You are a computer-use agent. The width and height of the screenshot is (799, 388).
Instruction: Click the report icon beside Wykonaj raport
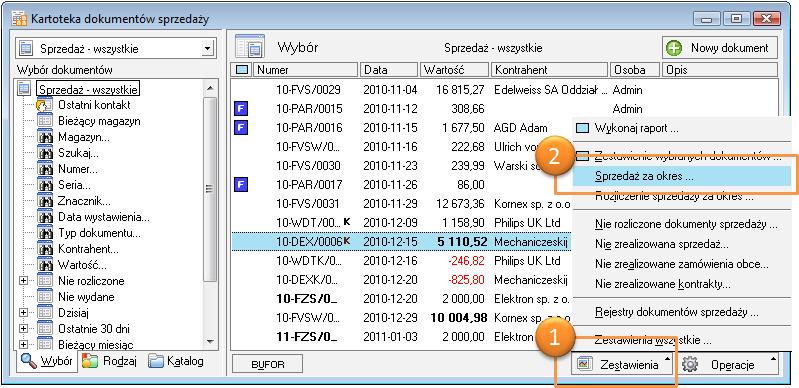(582, 128)
